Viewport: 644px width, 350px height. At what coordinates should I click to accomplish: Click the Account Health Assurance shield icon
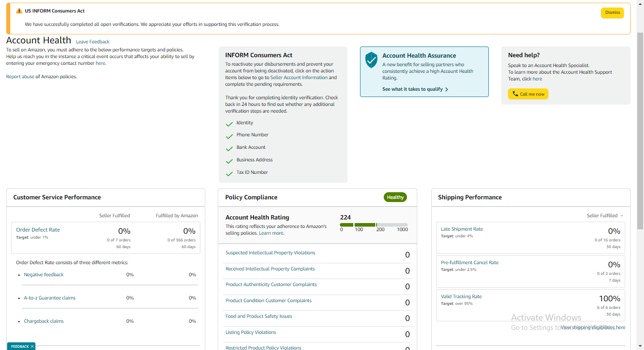(x=371, y=59)
